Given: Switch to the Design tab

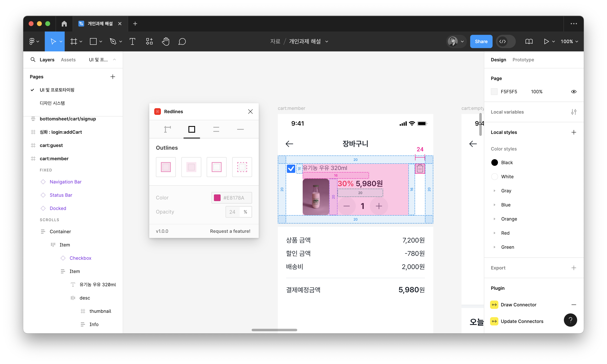Looking at the screenshot, I should coord(498,60).
